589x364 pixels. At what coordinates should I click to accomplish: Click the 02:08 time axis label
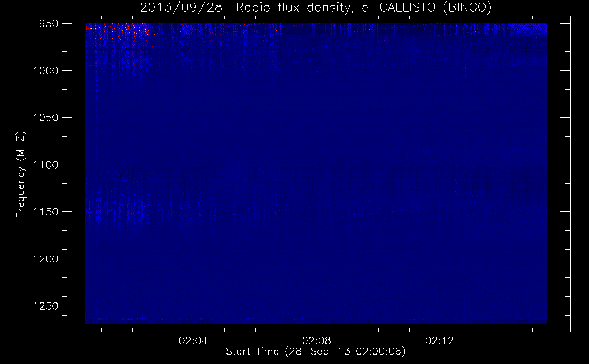coord(317,341)
